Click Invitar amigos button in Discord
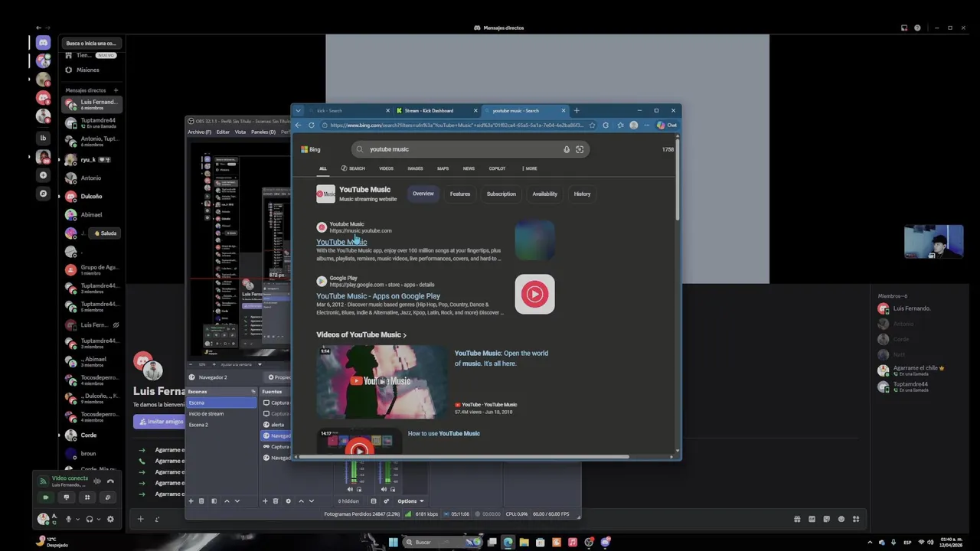 [159, 422]
